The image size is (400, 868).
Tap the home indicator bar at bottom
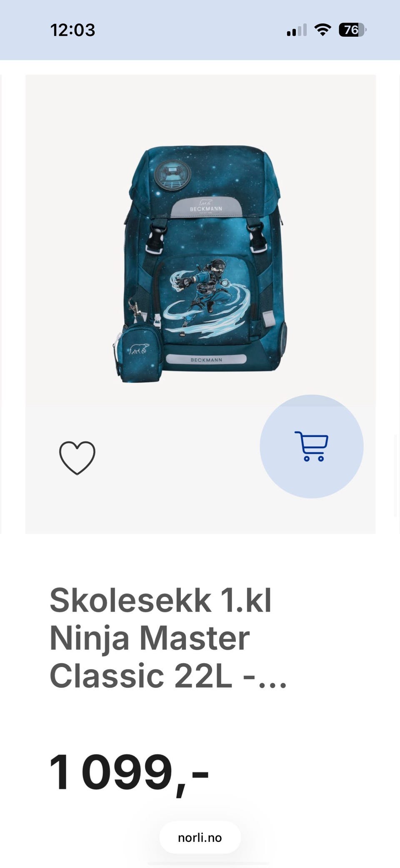(208, 863)
